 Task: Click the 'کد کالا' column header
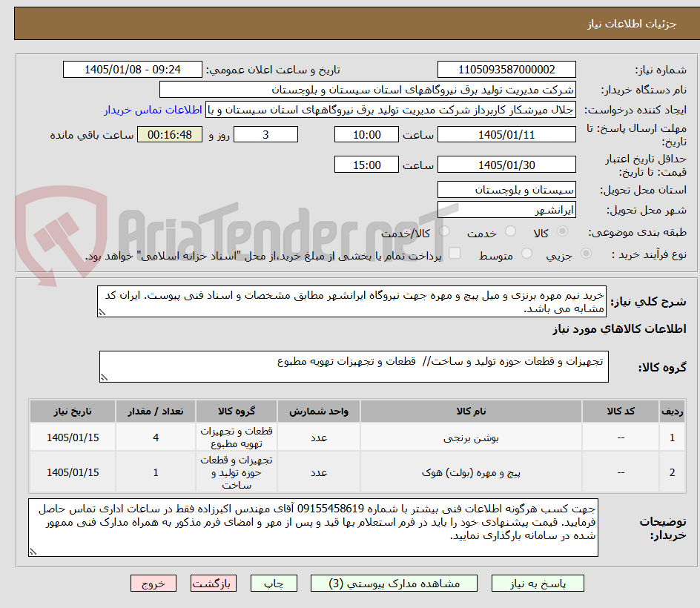(621, 411)
